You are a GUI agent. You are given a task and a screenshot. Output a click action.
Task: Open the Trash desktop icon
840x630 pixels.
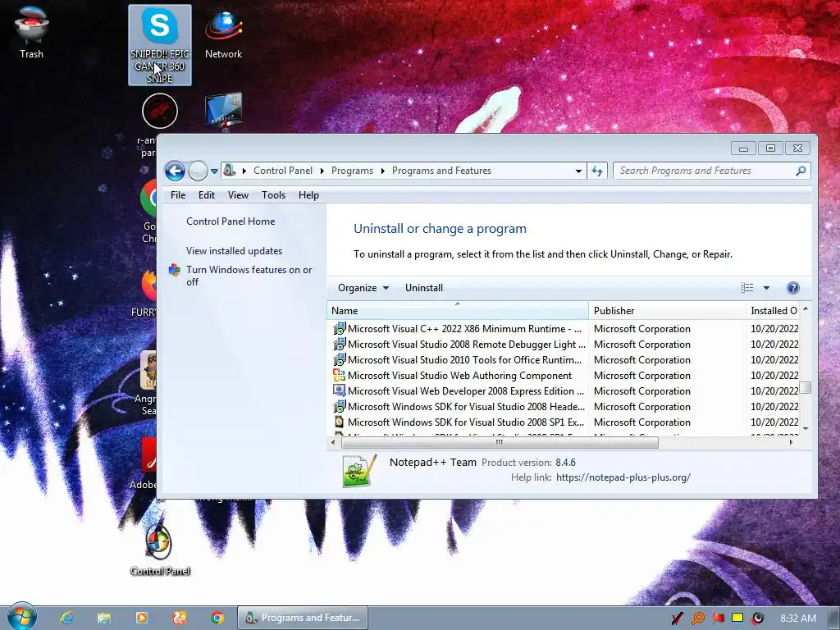click(x=32, y=32)
